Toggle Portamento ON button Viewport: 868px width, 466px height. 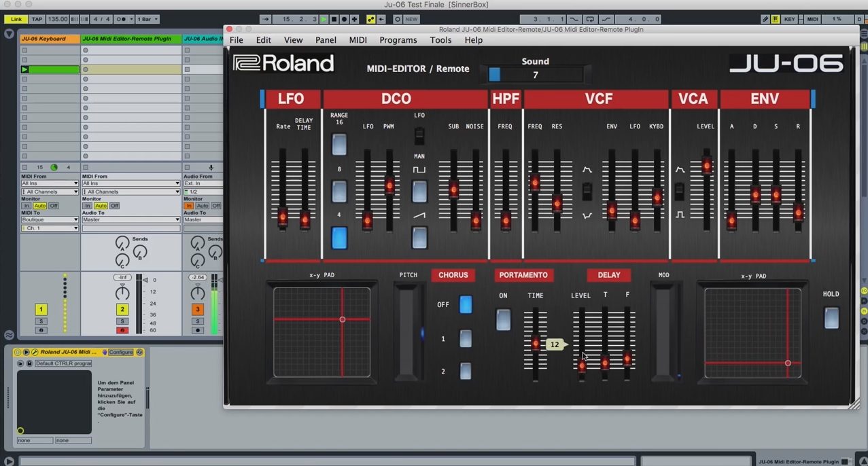[x=503, y=320]
